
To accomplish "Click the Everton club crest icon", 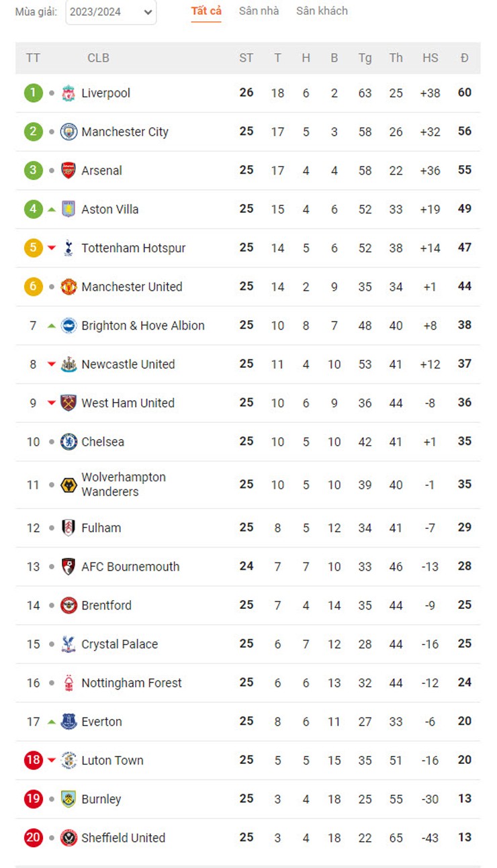I will click(x=69, y=722).
